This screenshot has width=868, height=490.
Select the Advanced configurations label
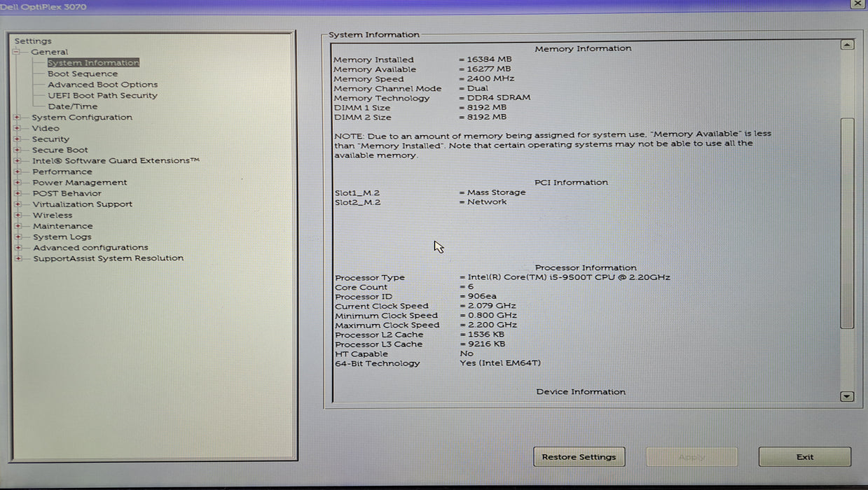pos(90,248)
